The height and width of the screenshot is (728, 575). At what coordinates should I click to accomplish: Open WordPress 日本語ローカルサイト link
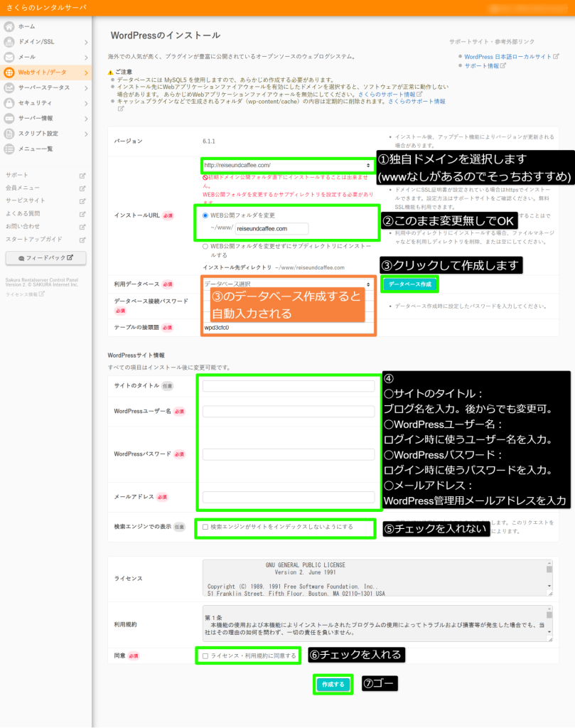click(507, 57)
